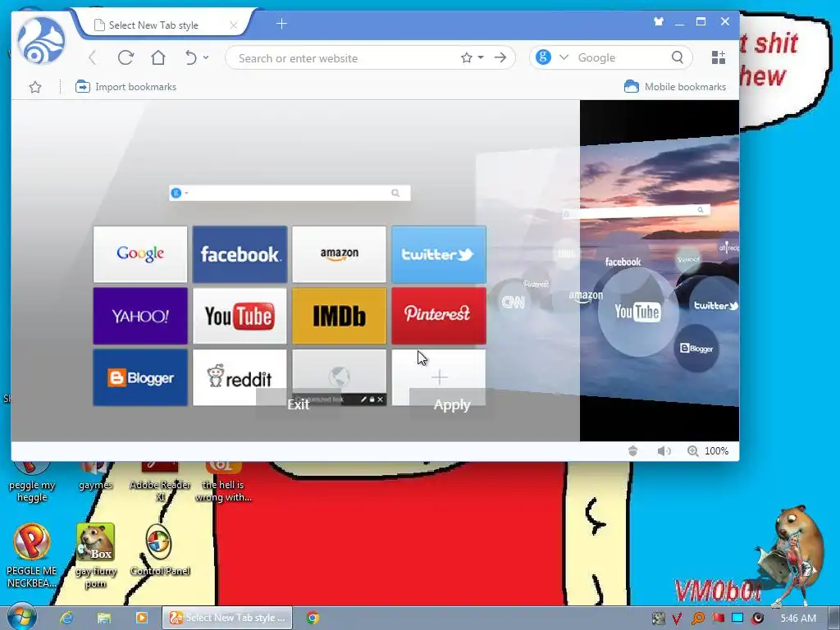
Task: Open the add-ons grid icon
Action: tap(718, 57)
